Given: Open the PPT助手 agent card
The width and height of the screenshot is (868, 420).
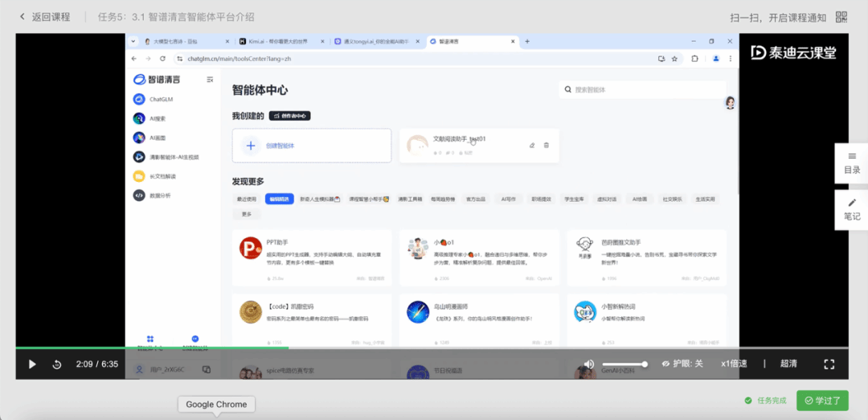Looking at the screenshot, I should point(312,257).
